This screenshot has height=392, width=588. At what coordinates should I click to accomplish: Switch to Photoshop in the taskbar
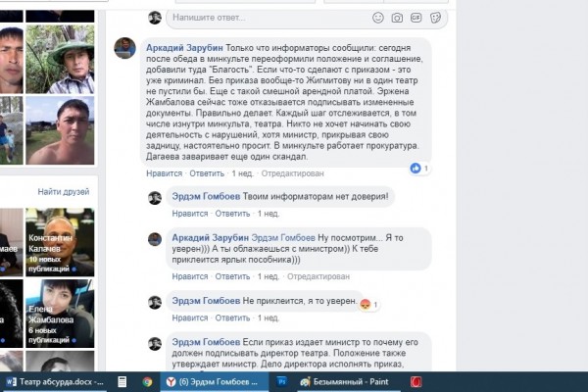pos(282,382)
